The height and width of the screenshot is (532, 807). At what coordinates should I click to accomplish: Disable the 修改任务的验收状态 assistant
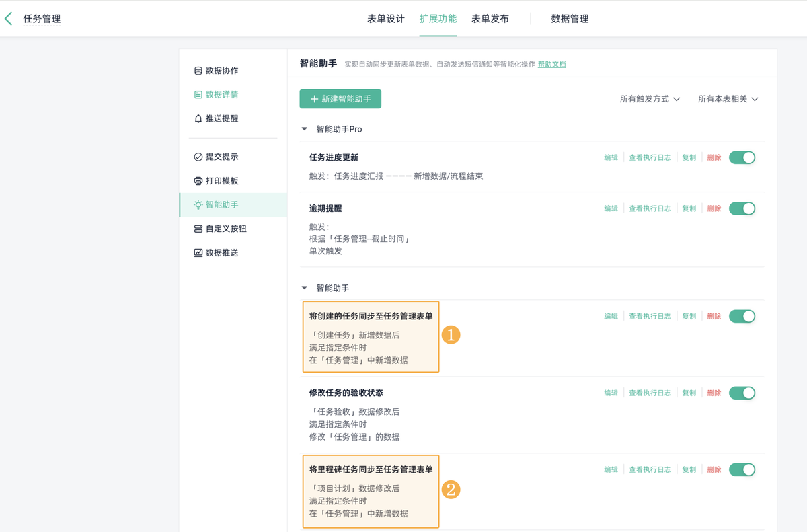(742, 392)
